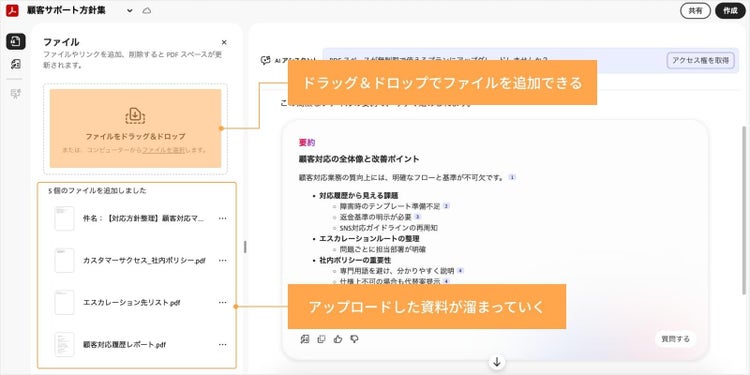Click the scroll-down arrow button

pos(496,362)
